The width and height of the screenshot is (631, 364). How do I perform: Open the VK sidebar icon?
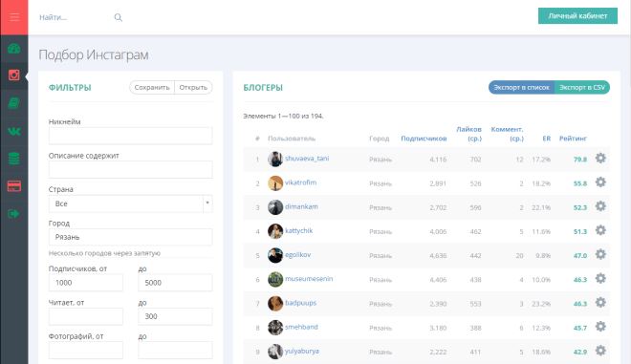click(14, 131)
